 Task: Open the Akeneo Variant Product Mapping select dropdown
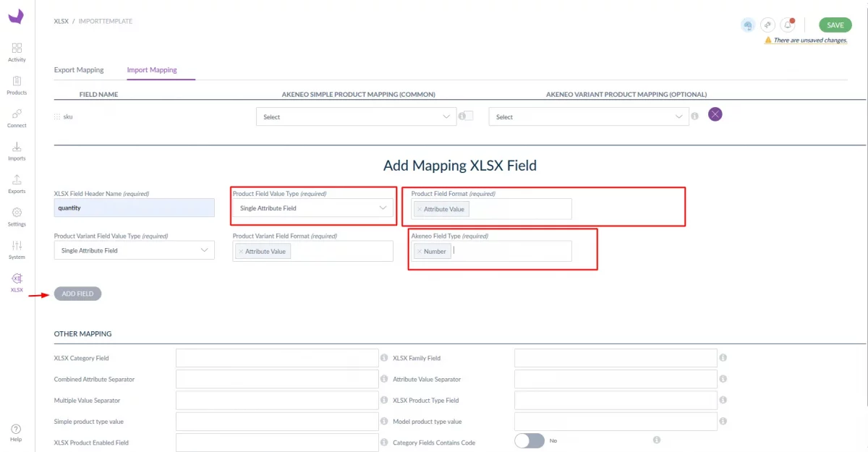point(589,116)
